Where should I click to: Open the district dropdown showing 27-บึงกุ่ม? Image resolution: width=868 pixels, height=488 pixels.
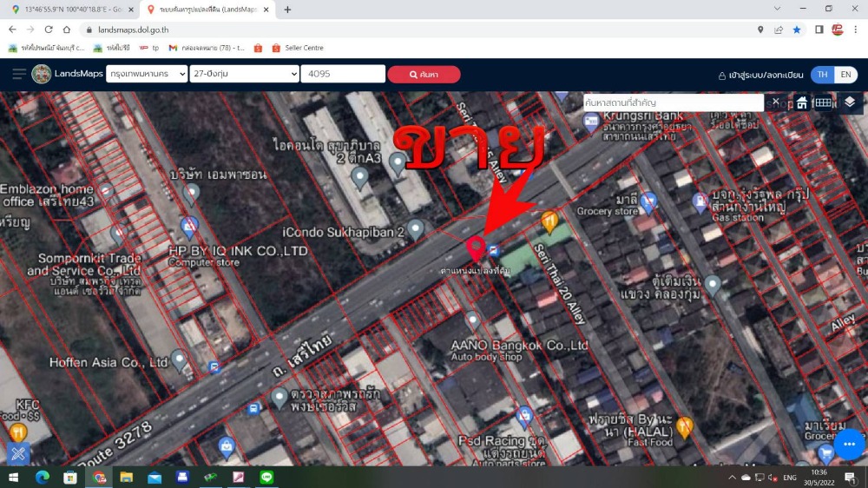click(244, 74)
